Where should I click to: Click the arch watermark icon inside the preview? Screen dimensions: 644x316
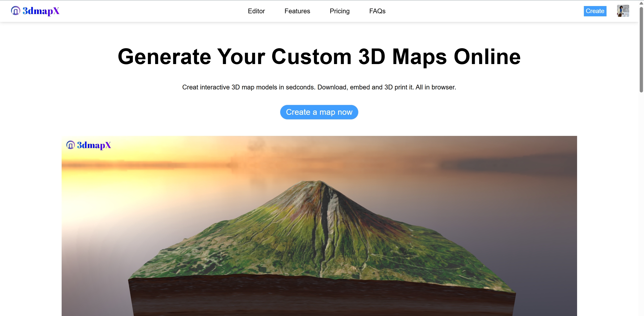click(x=70, y=145)
